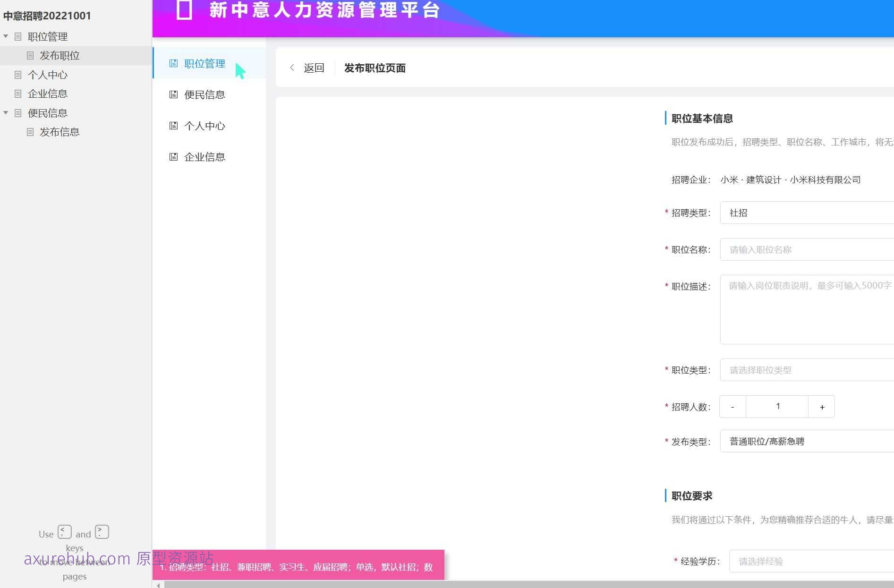The image size is (894, 588).
Task: Click the 发布职位页面 page title
Action: pyautogui.click(x=375, y=68)
